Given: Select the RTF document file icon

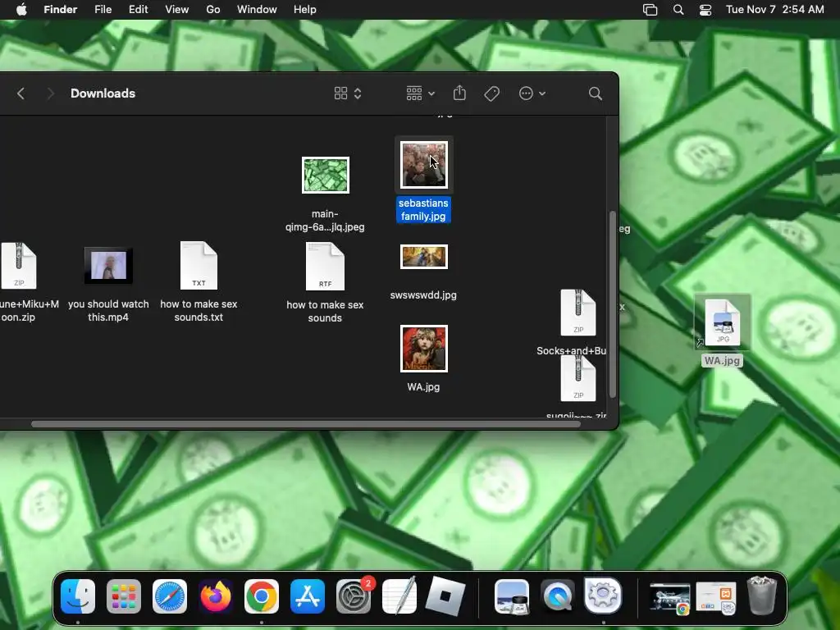Looking at the screenshot, I should click(325, 267).
